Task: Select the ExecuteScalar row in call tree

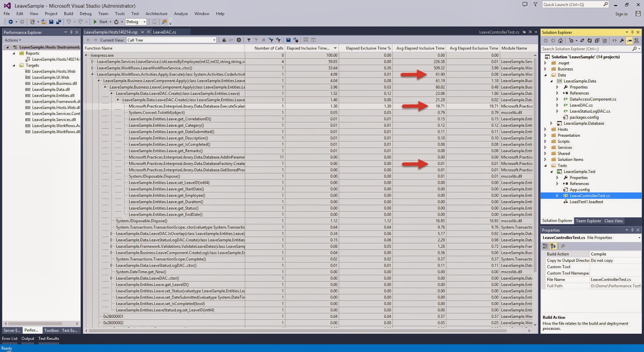Action: (309, 106)
